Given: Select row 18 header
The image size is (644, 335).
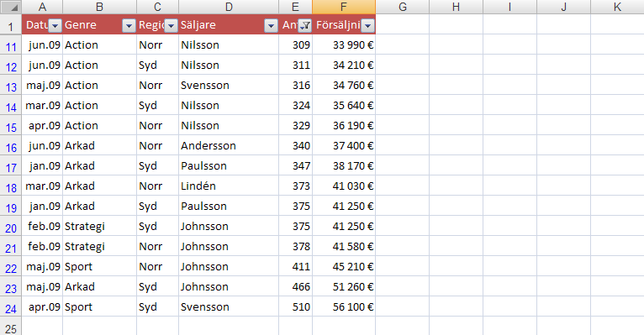Looking at the screenshot, I should [11, 186].
